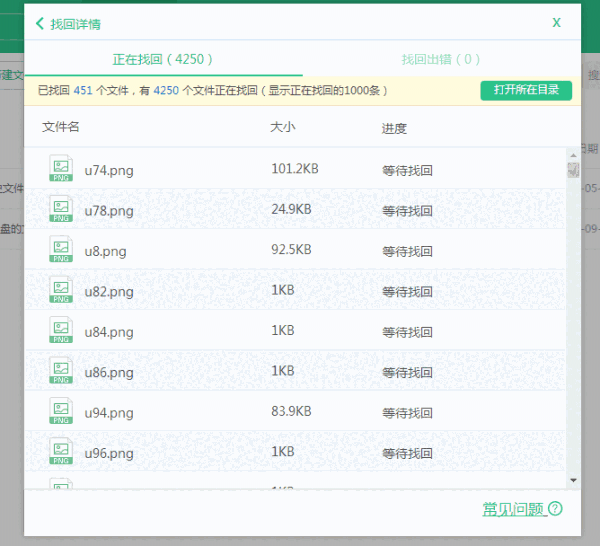This screenshot has width=600, height=546.
Task: Click the PNG icon for u78.png
Action: pos(62,210)
